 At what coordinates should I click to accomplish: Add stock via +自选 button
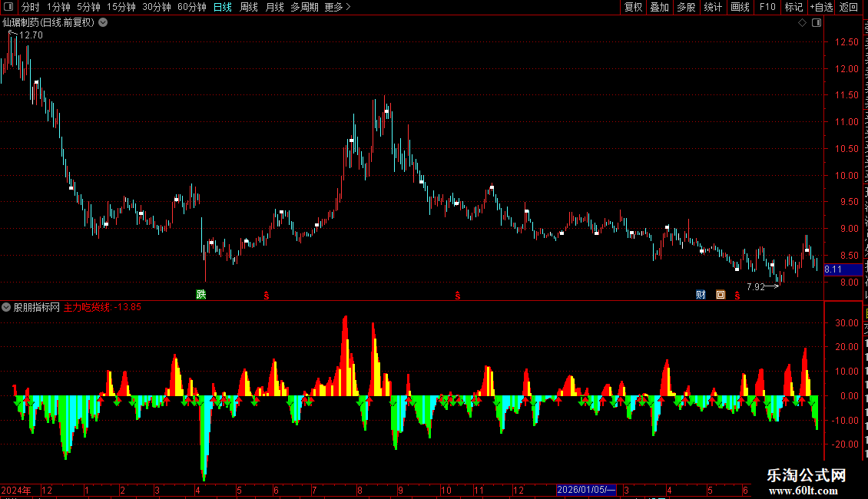pyautogui.click(x=821, y=7)
